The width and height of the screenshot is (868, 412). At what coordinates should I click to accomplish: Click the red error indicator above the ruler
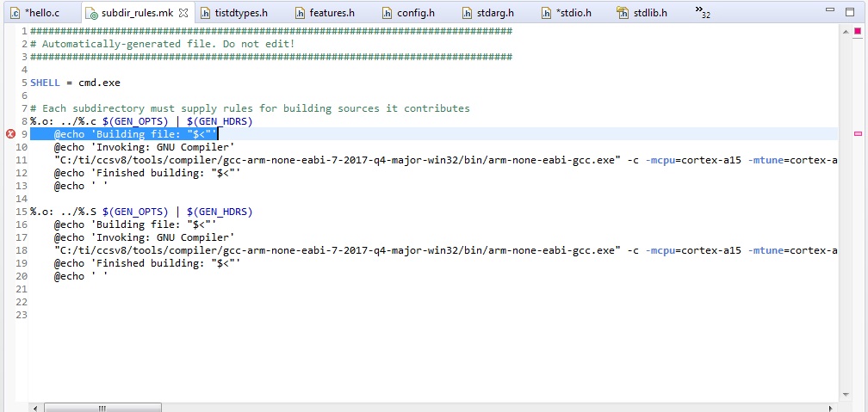click(x=858, y=32)
